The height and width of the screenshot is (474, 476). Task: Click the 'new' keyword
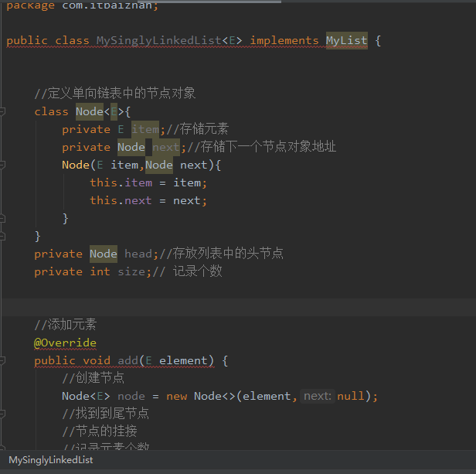pyautogui.click(x=177, y=396)
